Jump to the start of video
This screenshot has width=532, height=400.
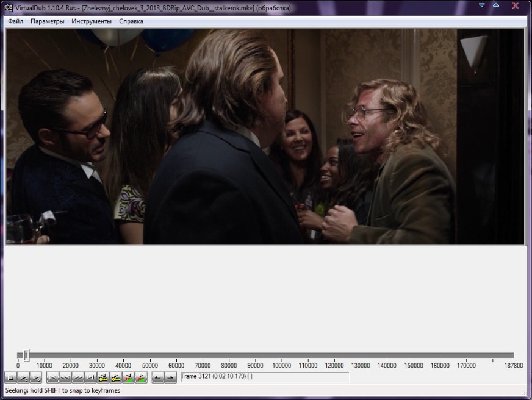coord(53,377)
